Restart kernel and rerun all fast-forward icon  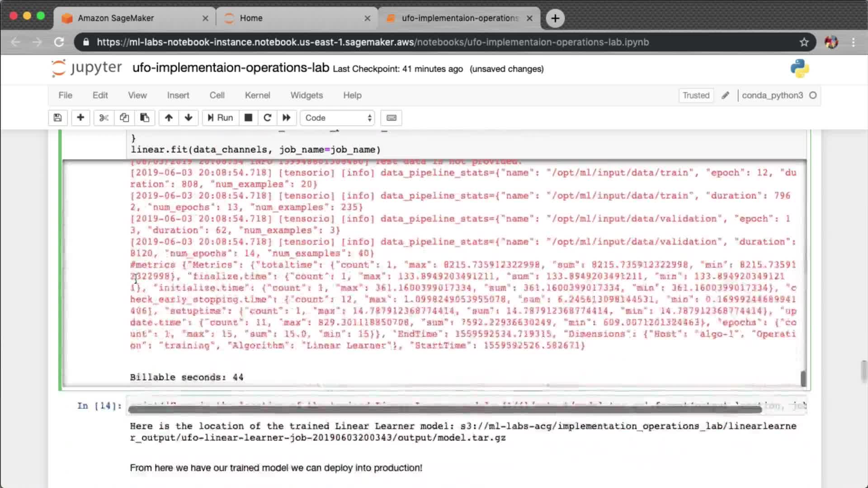tap(287, 118)
